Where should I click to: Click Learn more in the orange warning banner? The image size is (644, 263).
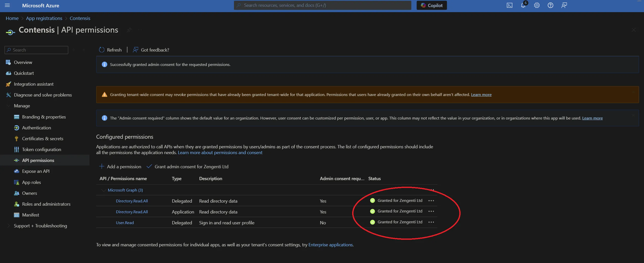[x=481, y=94]
